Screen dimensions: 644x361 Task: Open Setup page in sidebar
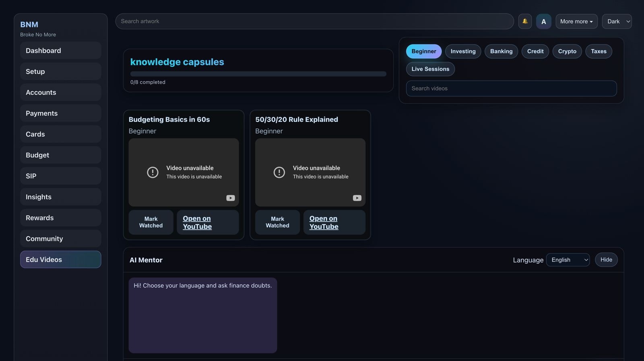tap(60, 71)
